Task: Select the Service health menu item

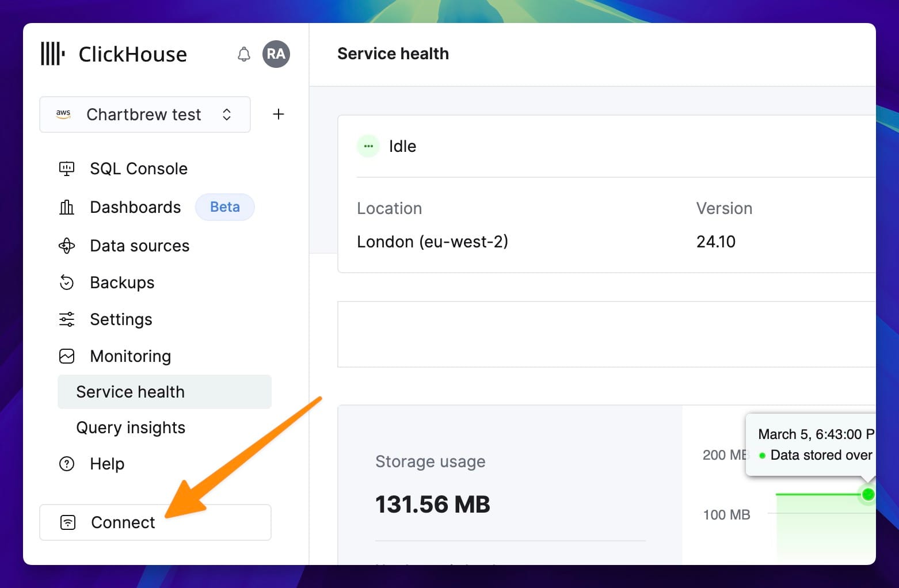Action: tap(130, 392)
